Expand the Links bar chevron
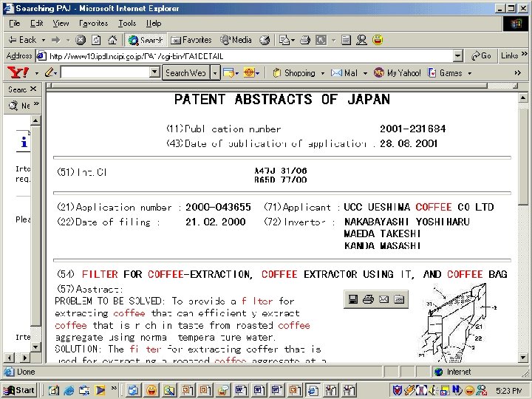532x399 pixels. pyautogui.click(x=524, y=54)
